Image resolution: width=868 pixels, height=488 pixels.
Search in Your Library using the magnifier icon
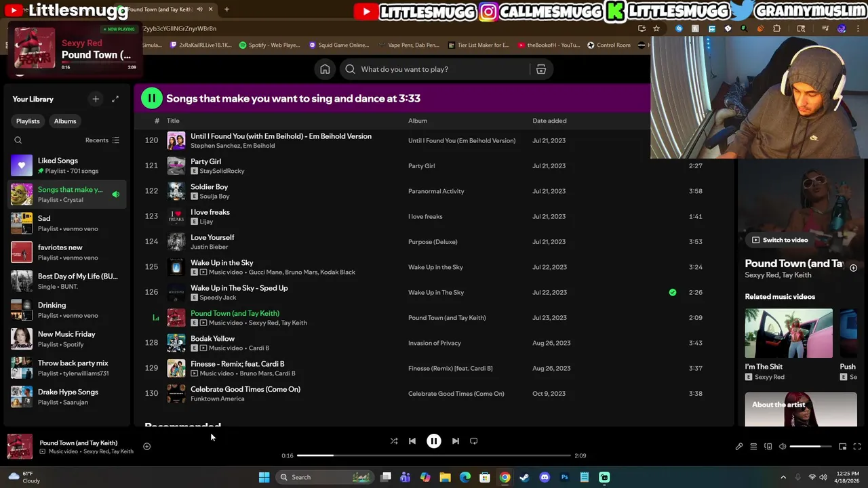[18, 140]
